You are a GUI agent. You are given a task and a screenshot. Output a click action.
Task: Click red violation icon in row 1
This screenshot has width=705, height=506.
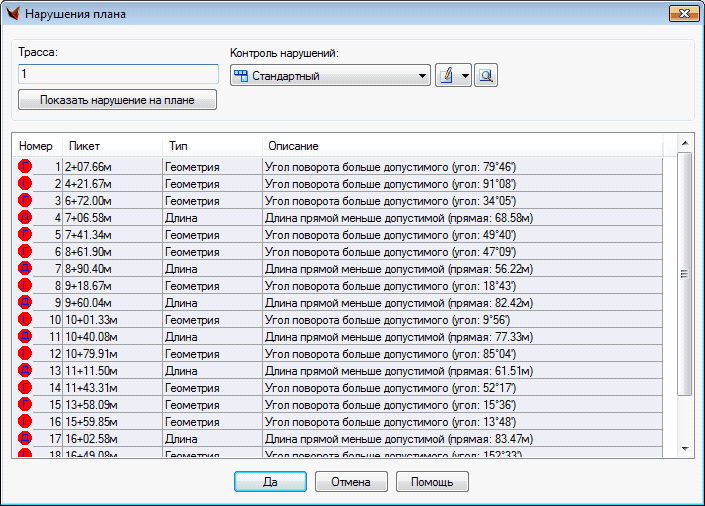pyautogui.click(x=25, y=167)
